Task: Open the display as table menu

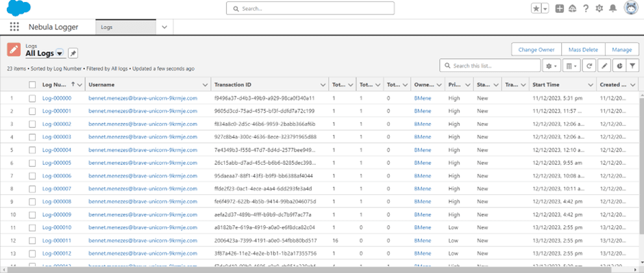Action: pyautogui.click(x=571, y=66)
